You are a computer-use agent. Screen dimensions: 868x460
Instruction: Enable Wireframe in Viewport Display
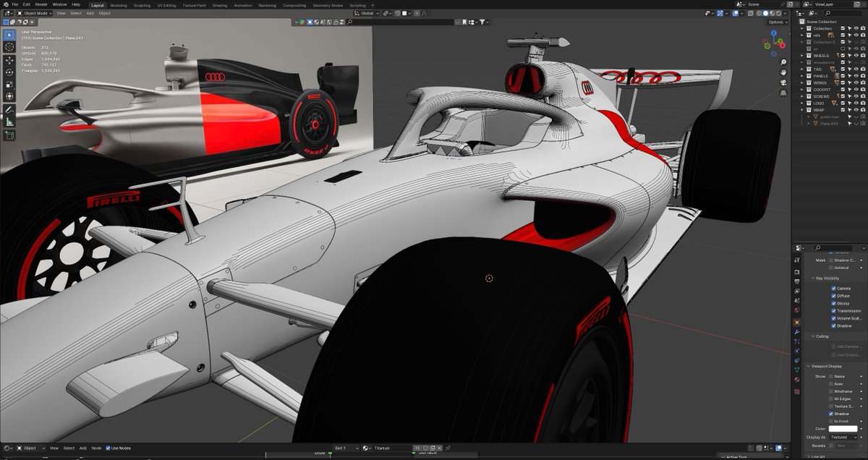pos(831,391)
